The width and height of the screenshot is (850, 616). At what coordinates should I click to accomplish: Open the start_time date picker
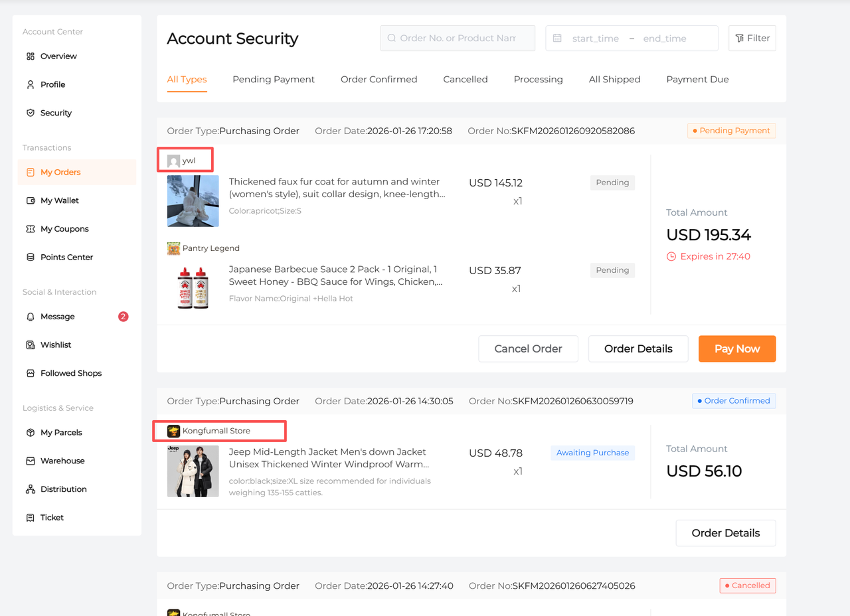[x=595, y=38]
